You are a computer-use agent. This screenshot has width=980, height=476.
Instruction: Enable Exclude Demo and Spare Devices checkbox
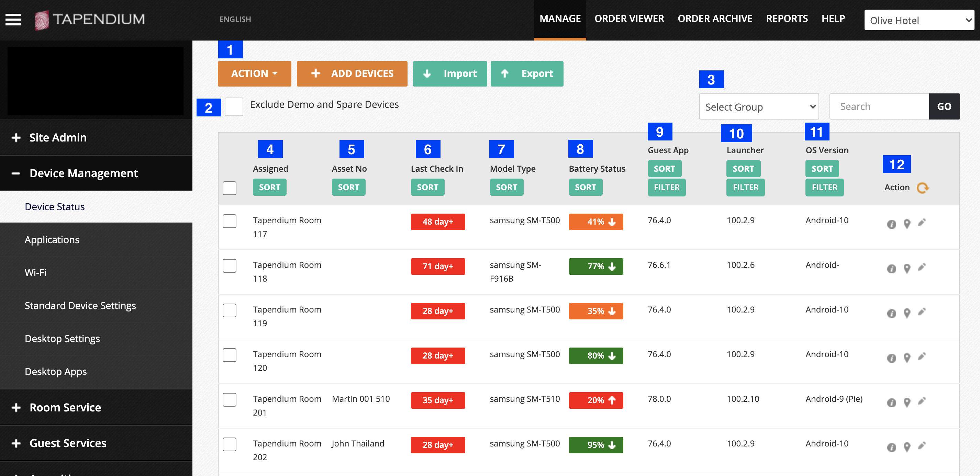pos(234,107)
